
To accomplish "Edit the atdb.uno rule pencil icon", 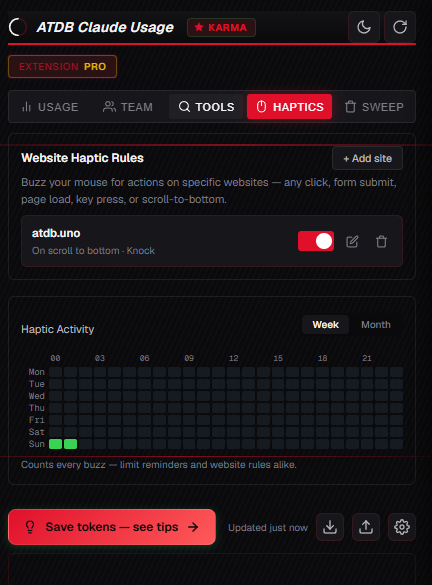I will (352, 241).
